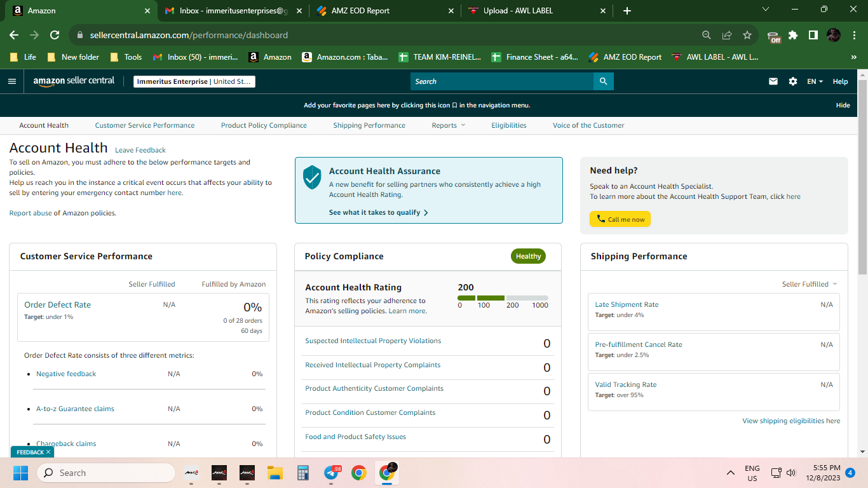
Task: Open bookmarks overflow chevron
Action: pyautogui.click(x=853, y=57)
